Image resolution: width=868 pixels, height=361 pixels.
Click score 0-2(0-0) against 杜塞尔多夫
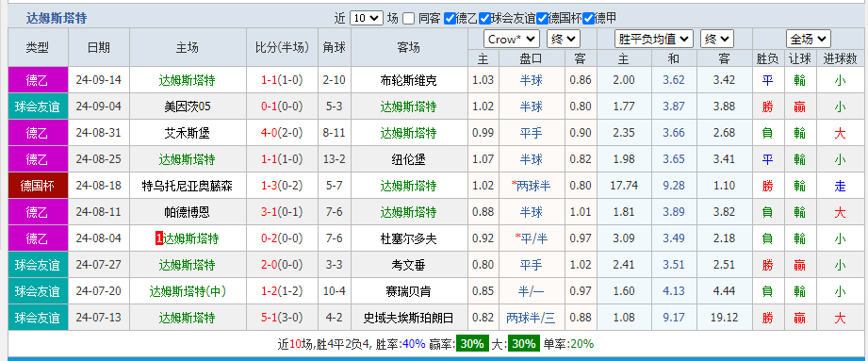[283, 238]
